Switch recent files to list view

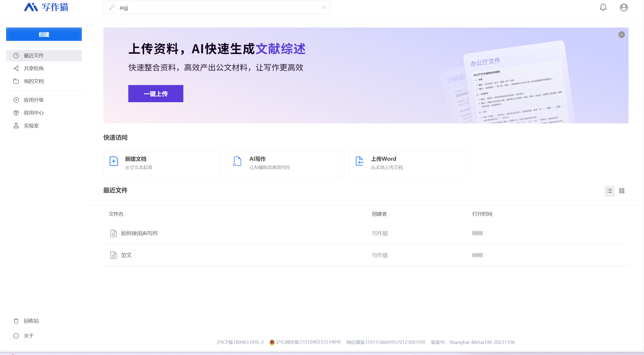pos(609,191)
